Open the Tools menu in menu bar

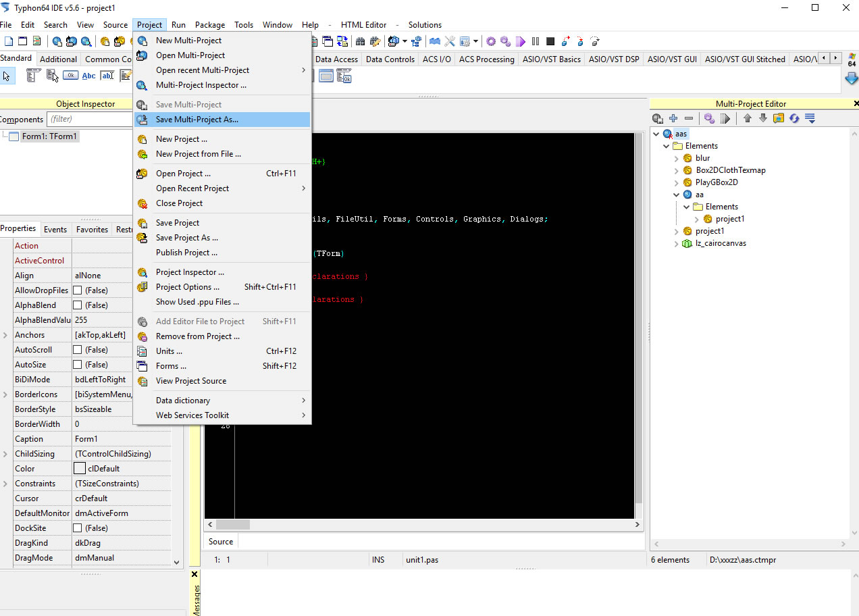[x=244, y=25]
